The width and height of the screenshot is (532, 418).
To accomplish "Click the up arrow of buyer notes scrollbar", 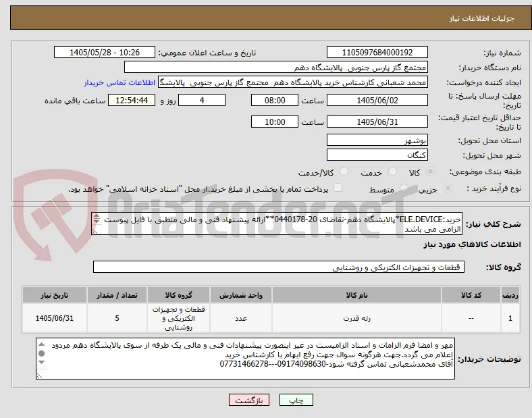I will coord(41,344).
